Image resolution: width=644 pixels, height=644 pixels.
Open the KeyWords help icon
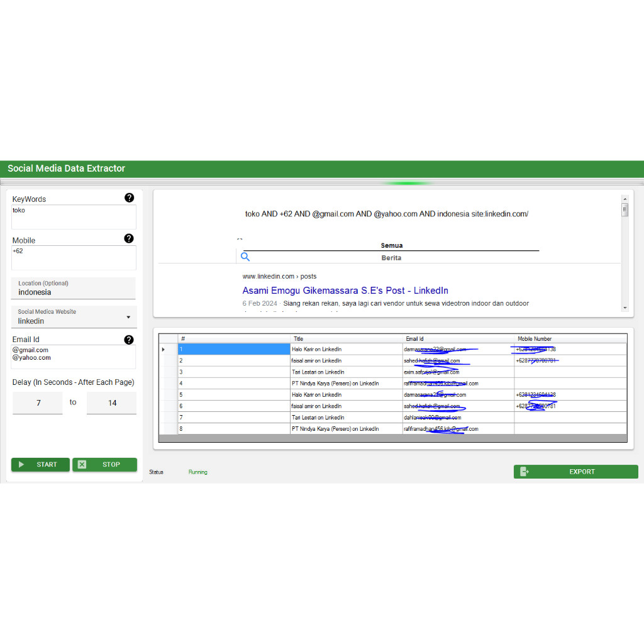tap(129, 198)
